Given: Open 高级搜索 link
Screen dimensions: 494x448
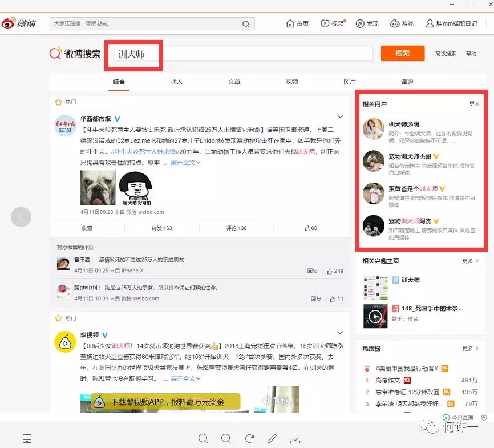Looking at the screenshot, I should pos(446,54).
